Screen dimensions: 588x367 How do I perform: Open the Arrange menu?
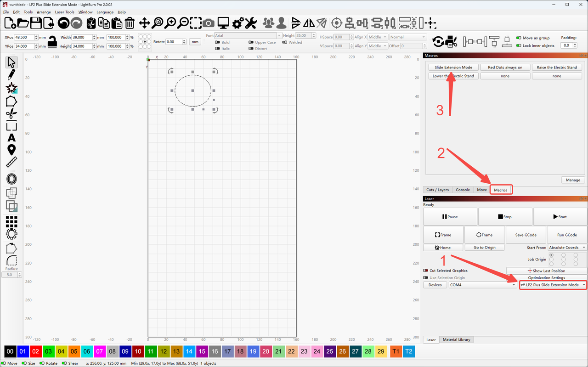point(44,12)
